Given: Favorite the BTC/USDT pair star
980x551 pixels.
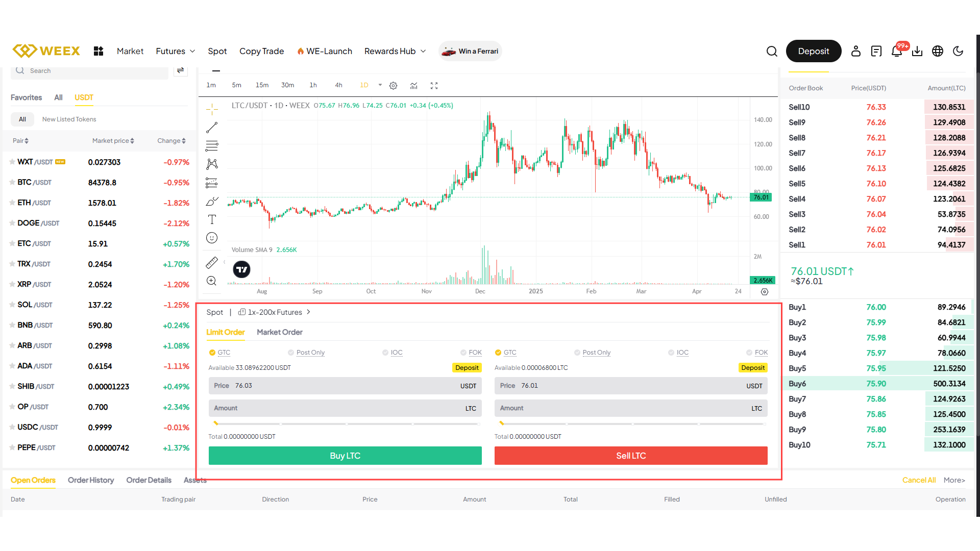Looking at the screenshot, I should coord(12,182).
